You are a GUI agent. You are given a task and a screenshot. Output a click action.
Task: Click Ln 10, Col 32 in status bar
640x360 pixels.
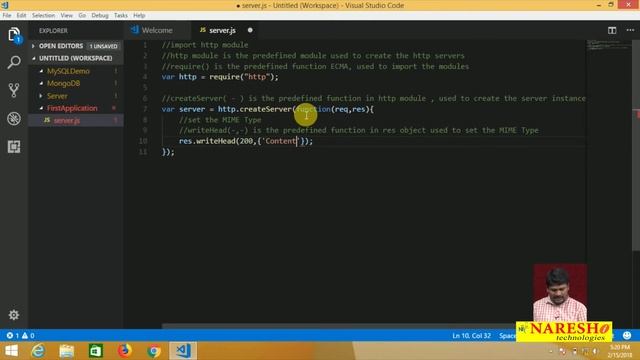pos(471,336)
